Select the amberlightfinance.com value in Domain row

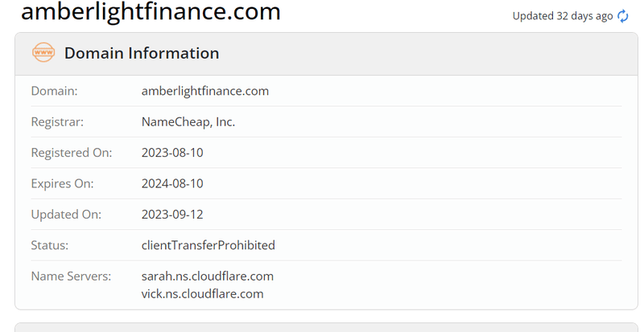(x=205, y=91)
